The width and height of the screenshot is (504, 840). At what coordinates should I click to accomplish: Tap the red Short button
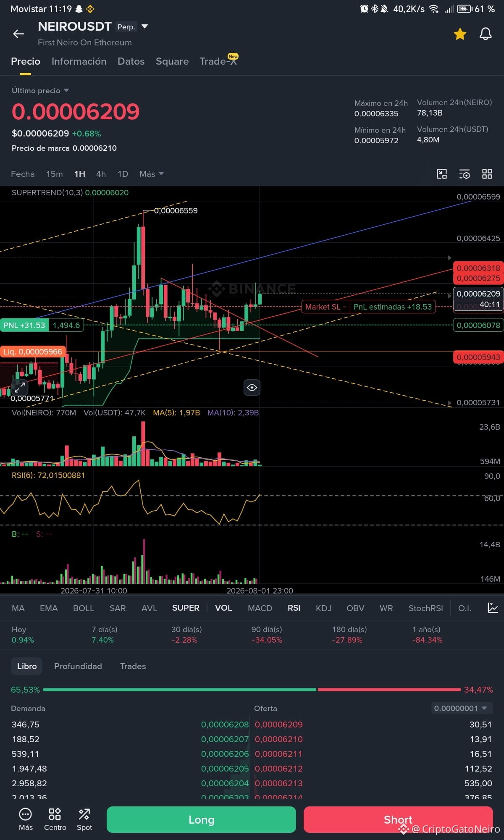398,819
